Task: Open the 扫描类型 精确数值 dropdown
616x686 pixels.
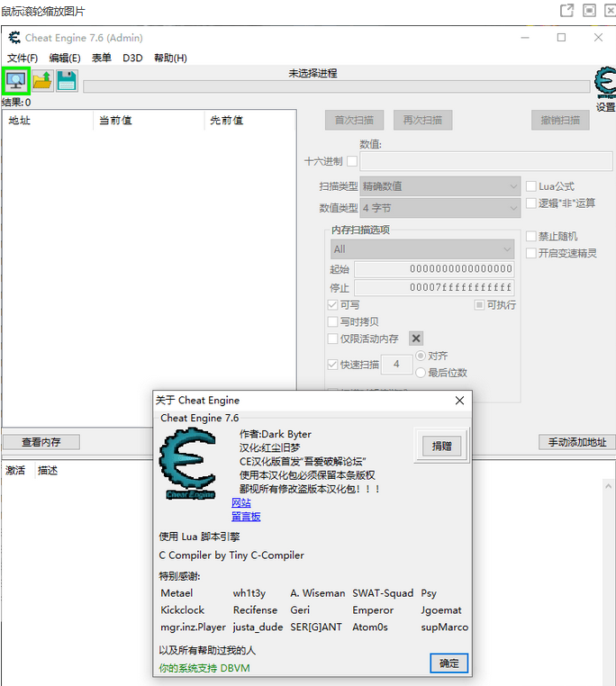Action: click(x=440, y=186)
